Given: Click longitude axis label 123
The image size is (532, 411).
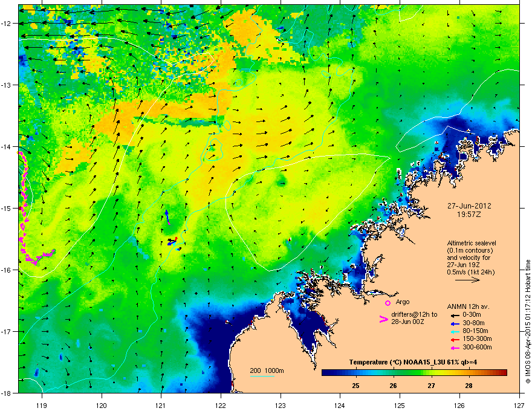Looking at the screenshot, I should pos(281,405).
